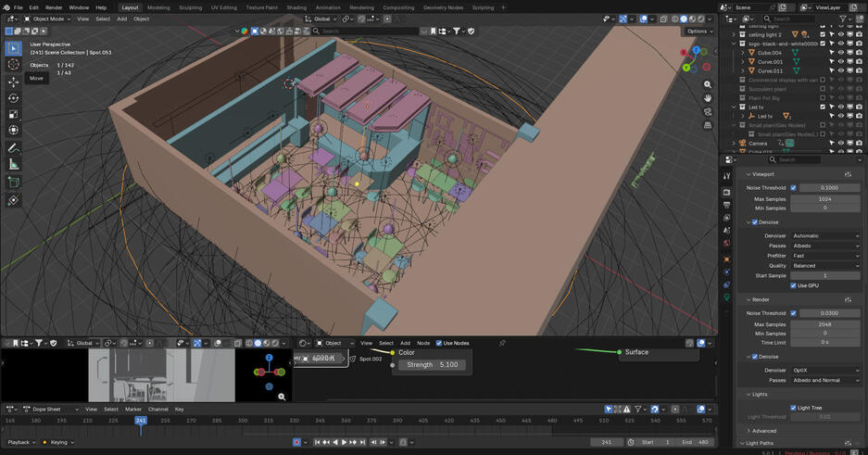The width and height of the screenshot is (868, 455).
Task: Open the Denoiser Automatic dropdown
Action: [x=826, y=235]
